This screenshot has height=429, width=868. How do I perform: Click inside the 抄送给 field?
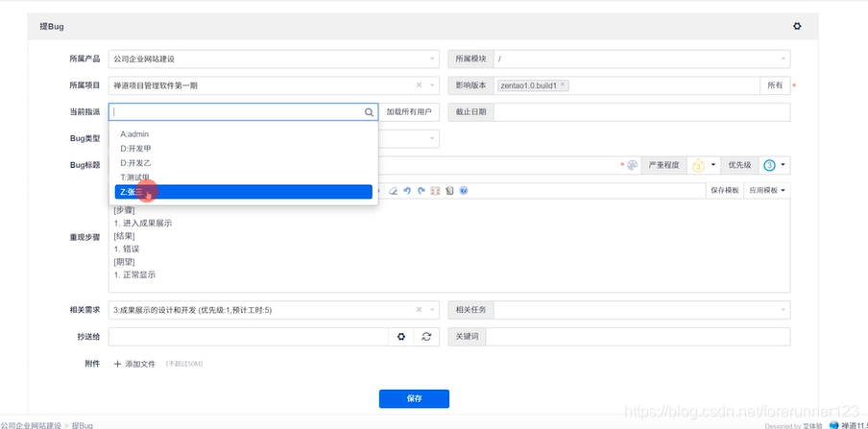pos(250,337)
